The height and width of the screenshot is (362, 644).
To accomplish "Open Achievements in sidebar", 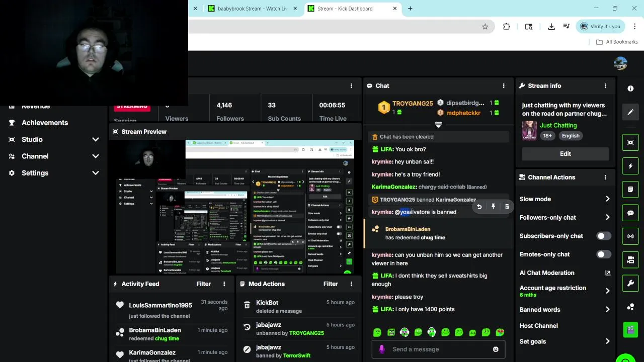I will (44, 123).
